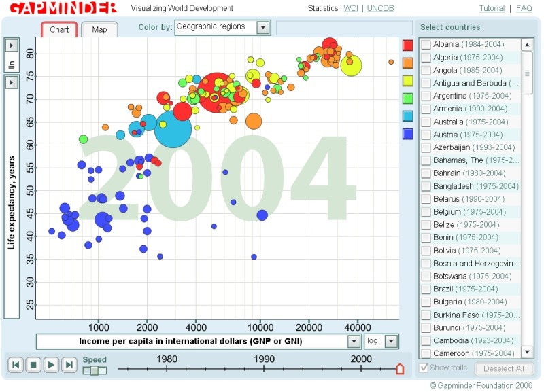Expand the y-axis scale arrow above lin

click(12, 46)
